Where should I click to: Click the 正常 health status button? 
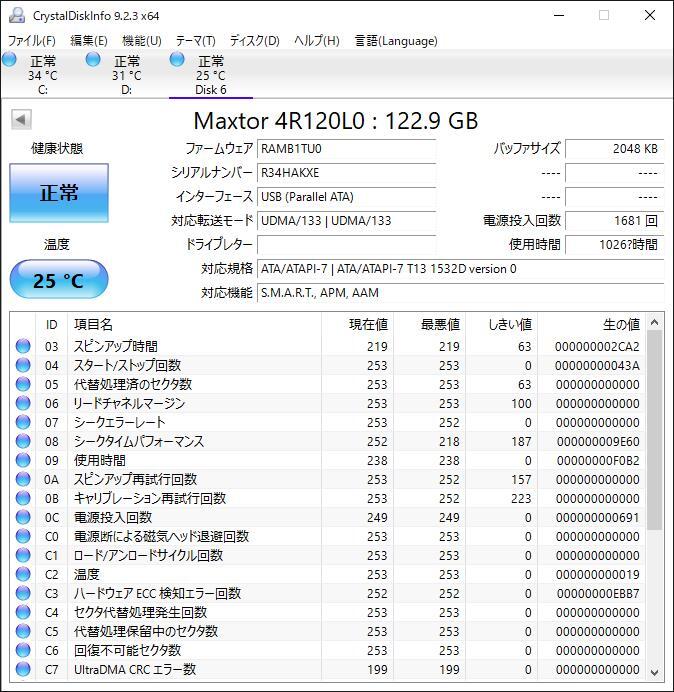59,193
